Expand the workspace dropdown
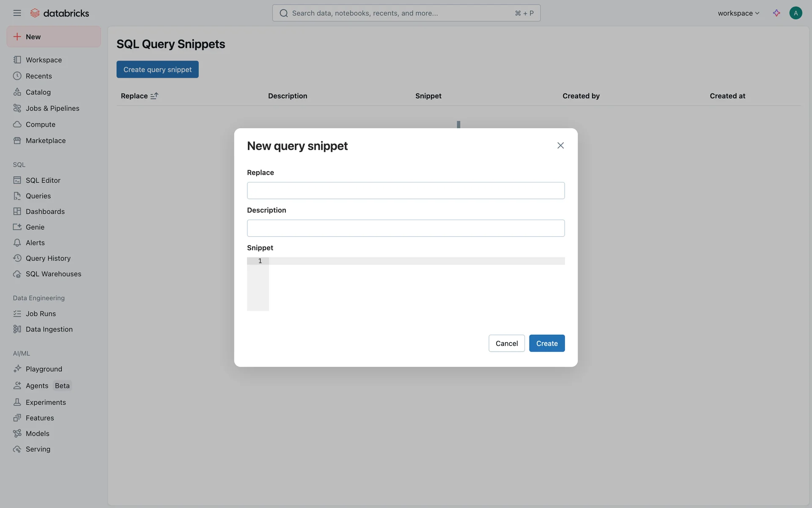The image size is (812, 508). pos(738,13)
